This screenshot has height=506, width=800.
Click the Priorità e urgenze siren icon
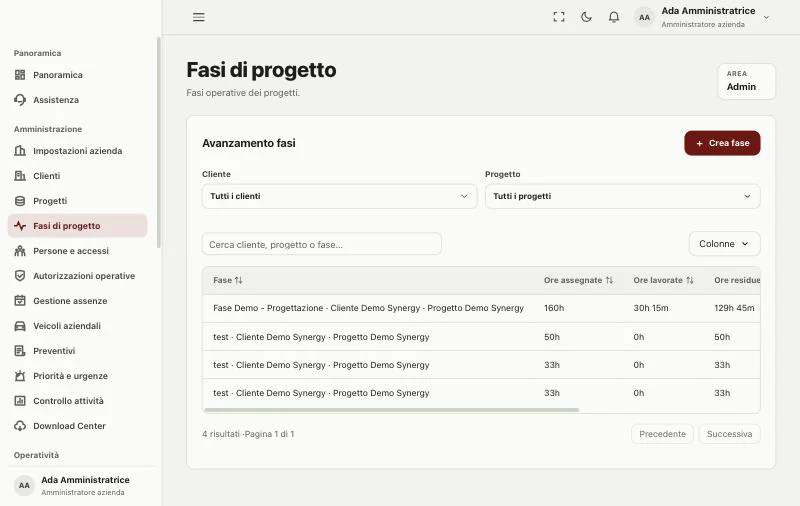tap(20, 376)
